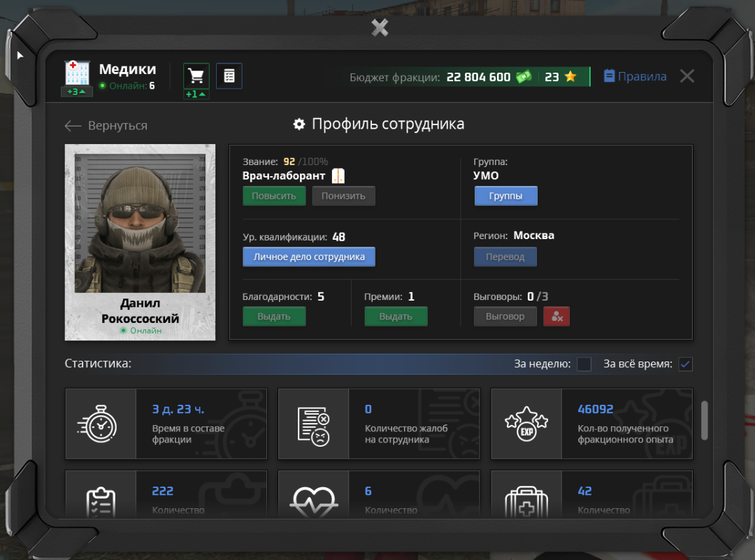Image resolution: width=755 pixels, height=560 pixels.
Task: Click the red dismiss employee icon button
Action: (556, 317)
